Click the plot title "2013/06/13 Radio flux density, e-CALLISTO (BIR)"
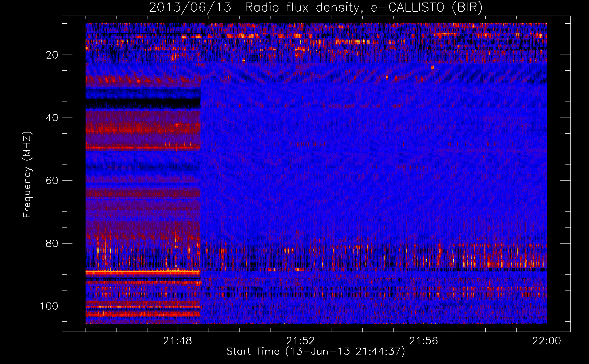 [316, 7]
